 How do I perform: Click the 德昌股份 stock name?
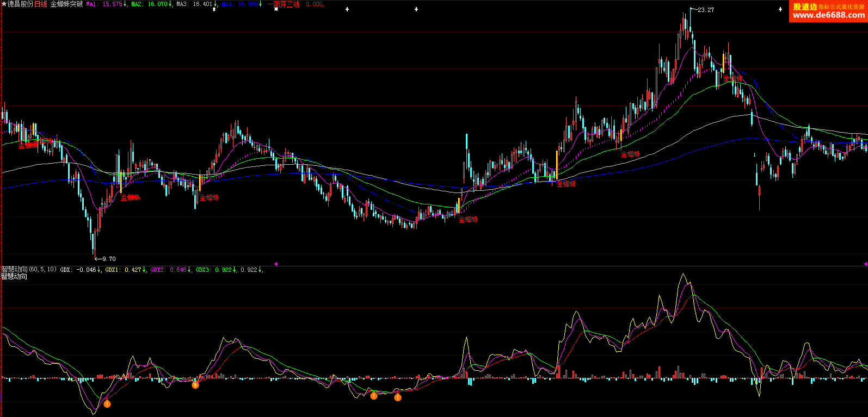click(x=20, y=4)
